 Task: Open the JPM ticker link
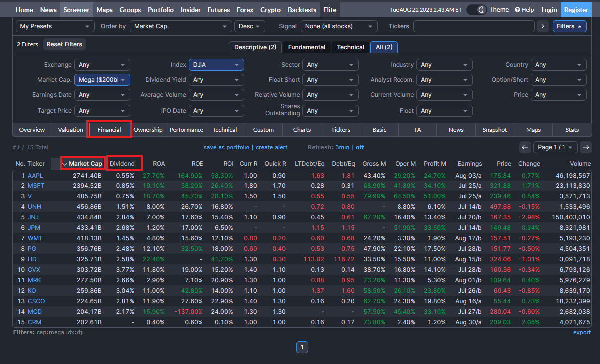[34, 228]
